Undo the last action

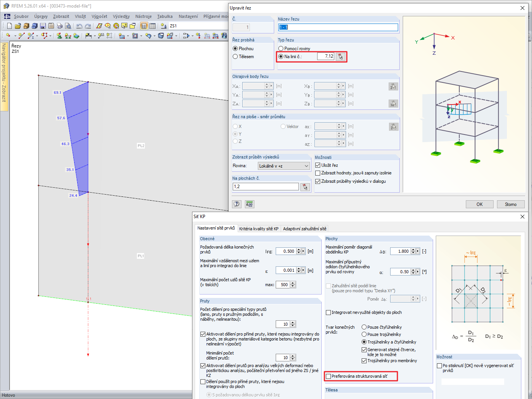point(79,26)
